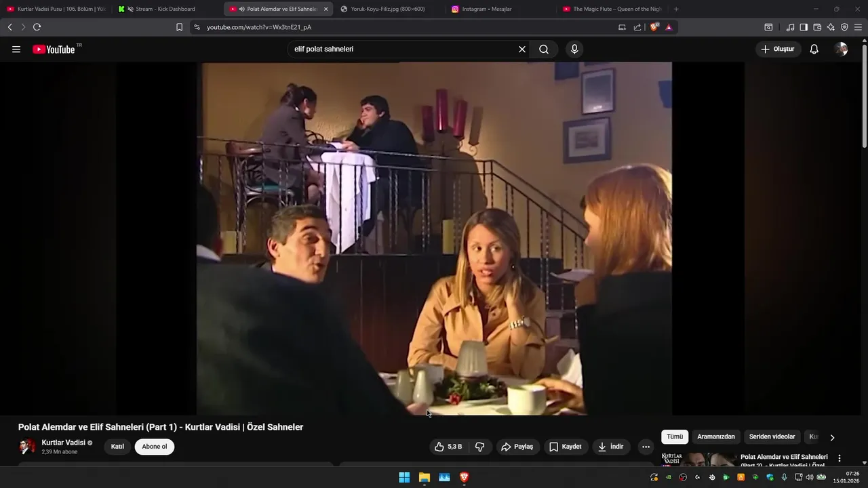Open a new browser tab
868x488 pixels.
676,9
